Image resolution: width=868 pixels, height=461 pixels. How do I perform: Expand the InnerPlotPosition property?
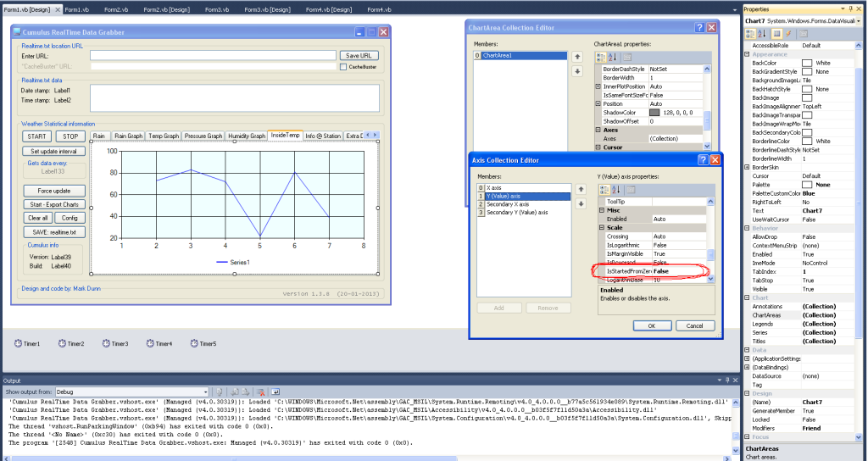pyautogui.click(x=598, y=86)
